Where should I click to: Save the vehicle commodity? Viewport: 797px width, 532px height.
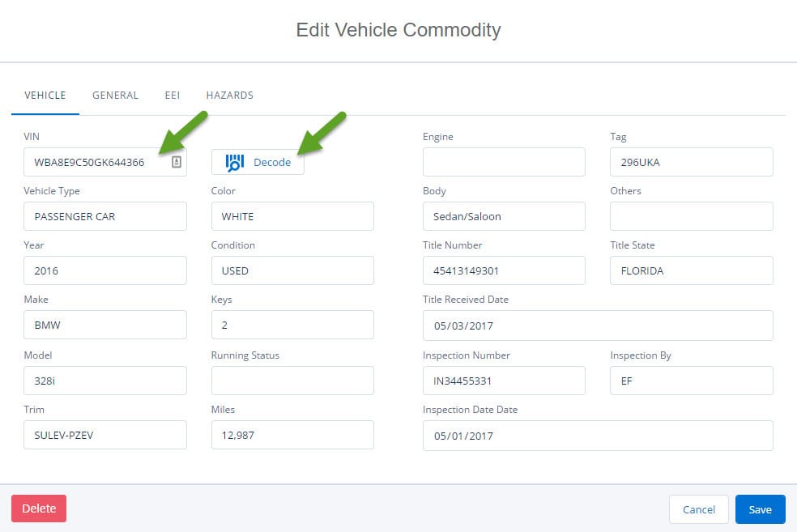tap(760, 509)
